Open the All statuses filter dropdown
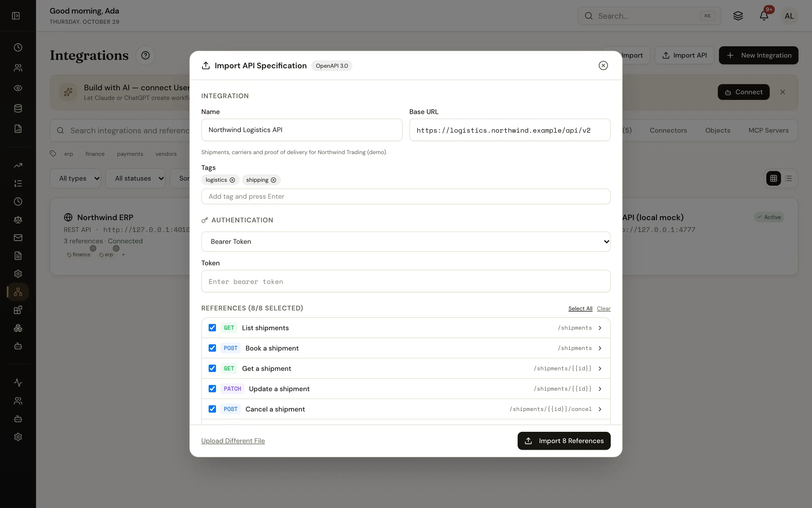The height and width of the screenshot is (508, 812). [x=136, y=178]
